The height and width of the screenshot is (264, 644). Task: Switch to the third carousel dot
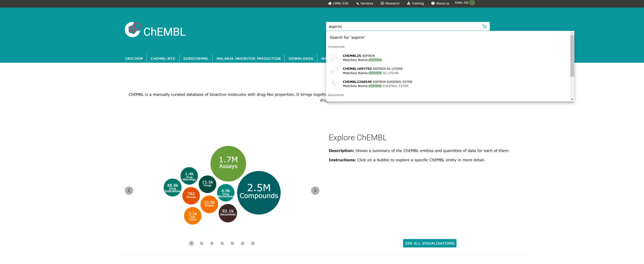point(212,243)
